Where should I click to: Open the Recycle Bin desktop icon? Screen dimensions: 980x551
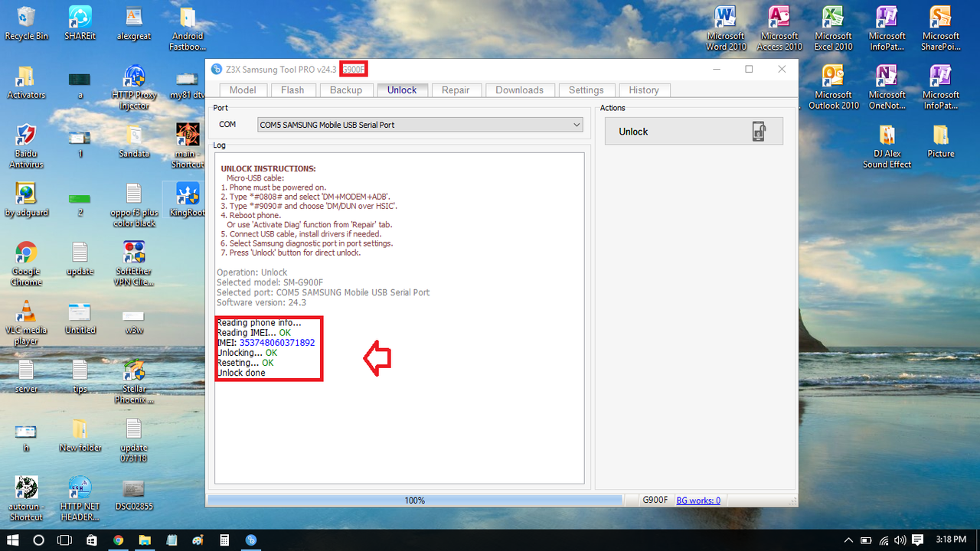coord(26,23)
